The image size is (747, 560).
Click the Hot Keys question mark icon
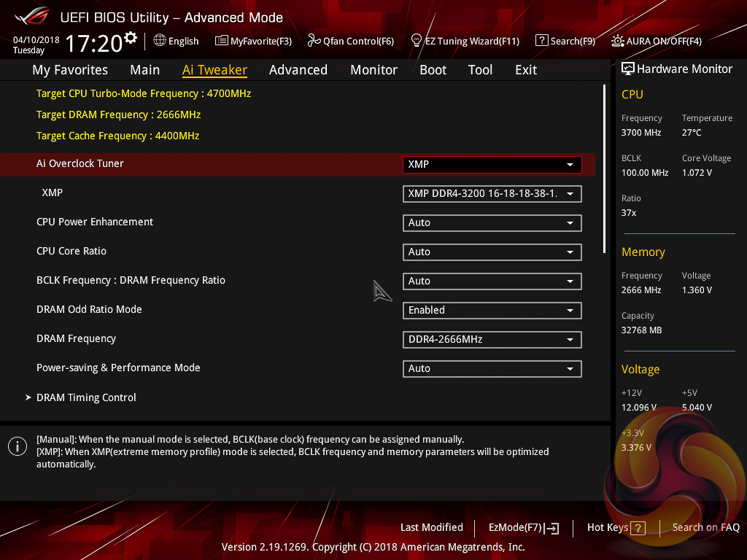pyautogui.click(x=638, y=528)
